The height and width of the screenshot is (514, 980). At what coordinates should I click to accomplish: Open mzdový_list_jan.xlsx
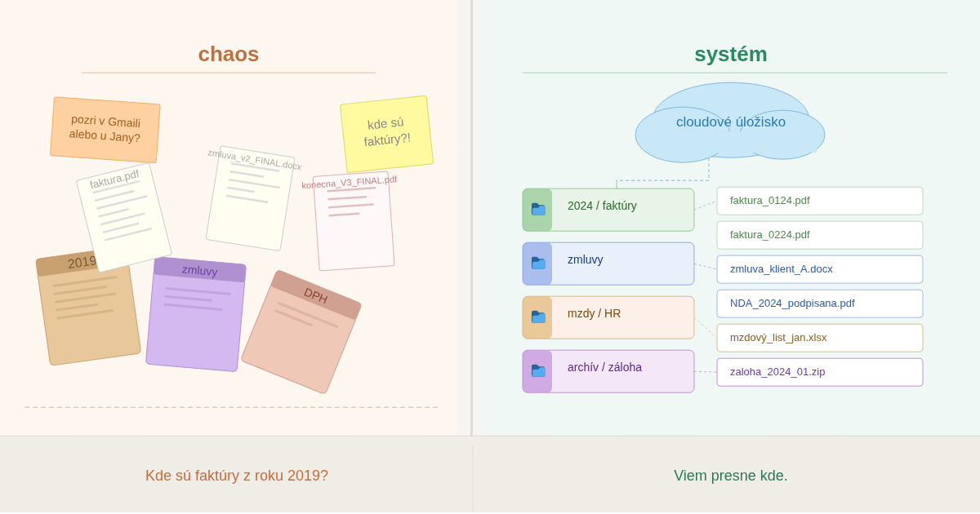(819, 338)
